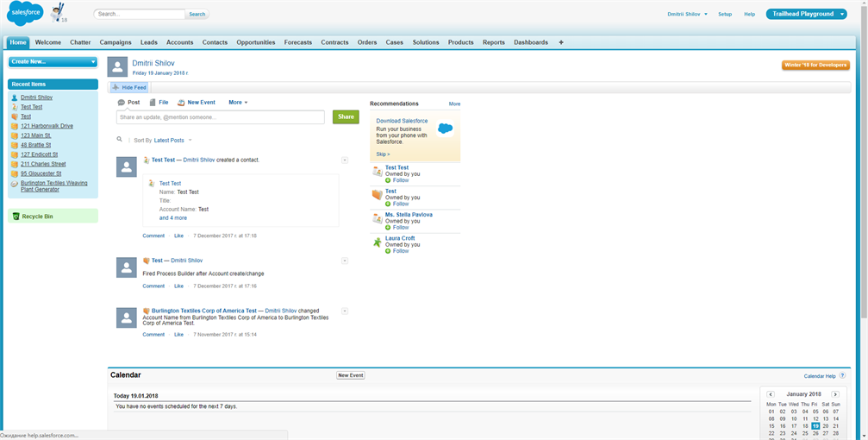Click the green Share button

(x=346, y=117)
